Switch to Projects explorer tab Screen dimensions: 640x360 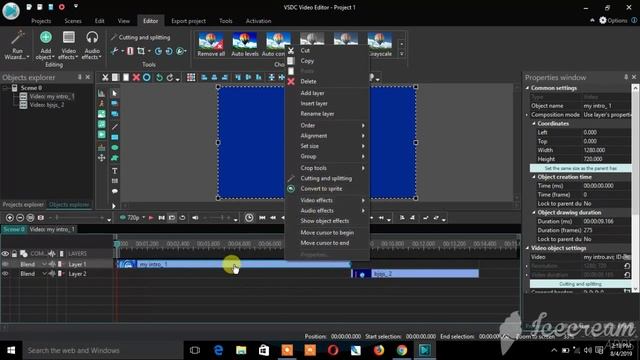(23, 204)
